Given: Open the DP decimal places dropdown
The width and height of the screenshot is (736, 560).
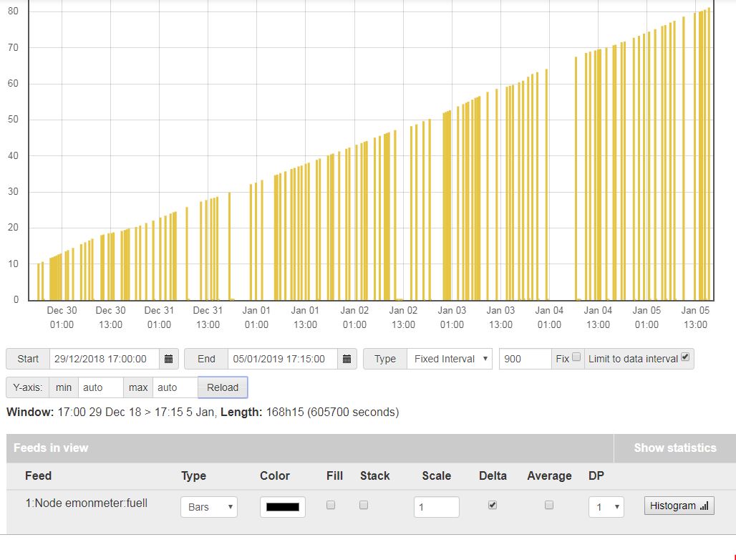Looking at the screenshot, I should click(x=606, y=507).
